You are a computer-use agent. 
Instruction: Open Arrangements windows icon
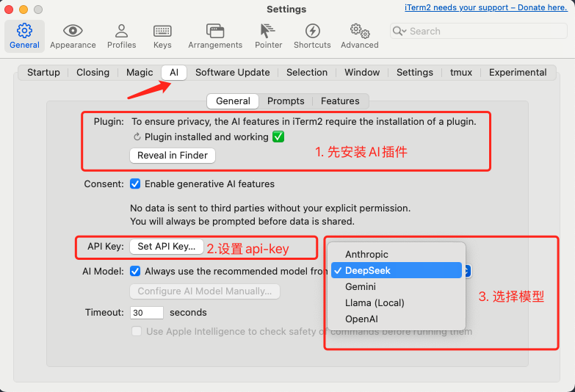tap(215, 31)
